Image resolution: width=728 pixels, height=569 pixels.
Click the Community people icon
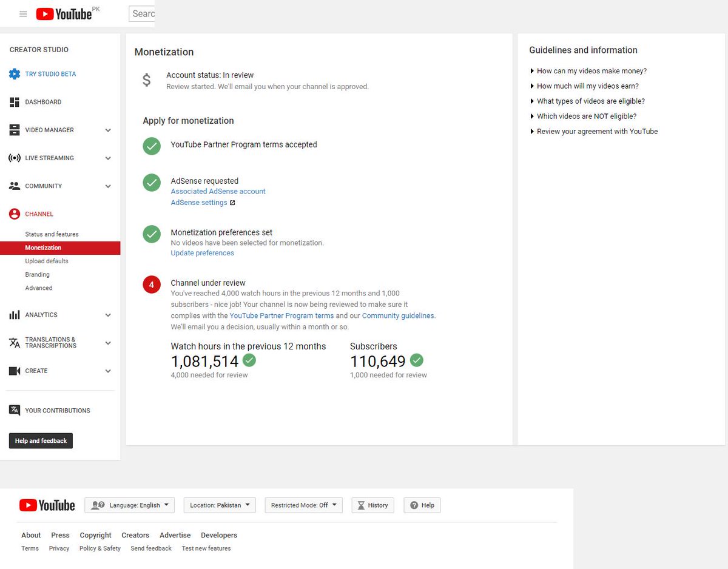click(x=15, y=186)
